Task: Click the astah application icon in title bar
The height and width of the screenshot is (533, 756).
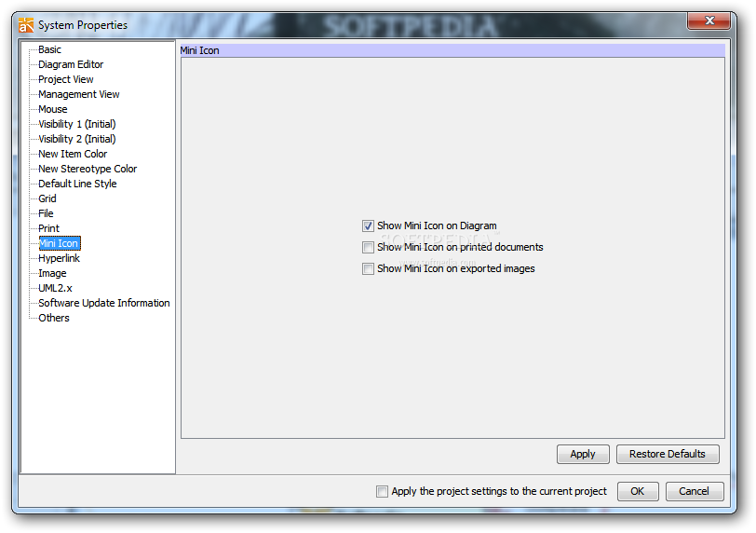Action: (26, 24)
